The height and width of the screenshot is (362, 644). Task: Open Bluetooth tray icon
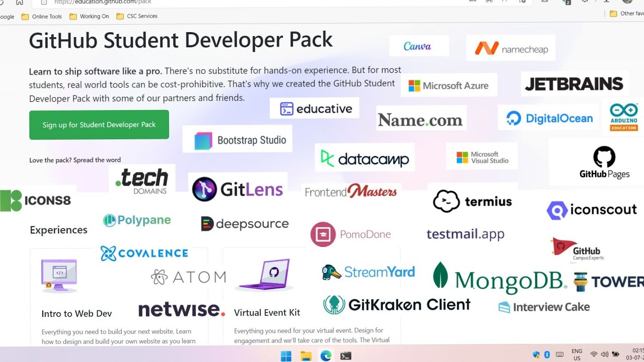(547, 354)
